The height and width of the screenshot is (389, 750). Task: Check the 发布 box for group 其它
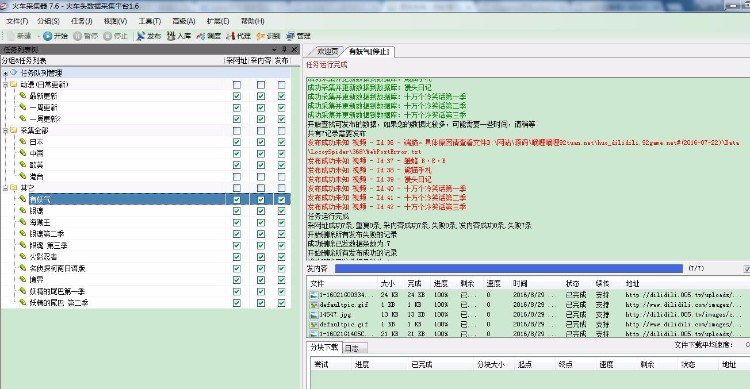[x=281, y=188]
